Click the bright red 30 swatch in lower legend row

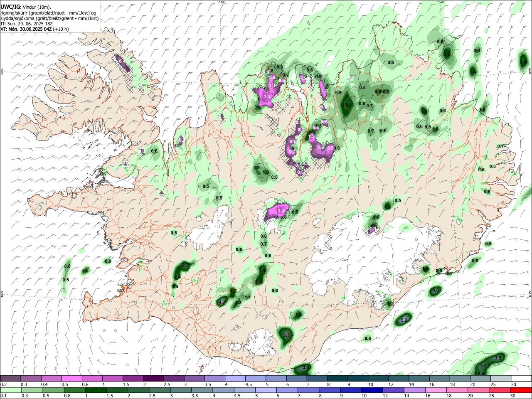pyautogui.click(x=521, y=390)
